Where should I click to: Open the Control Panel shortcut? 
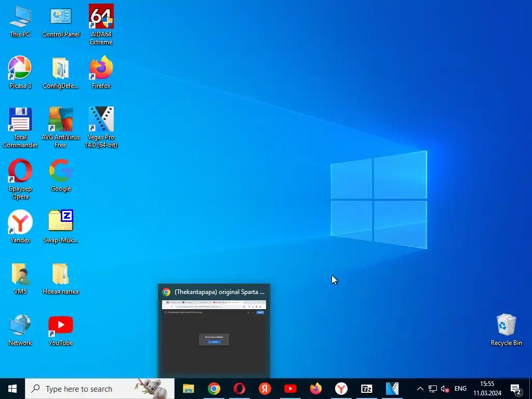pyautogui.click(x=61, y=21)
